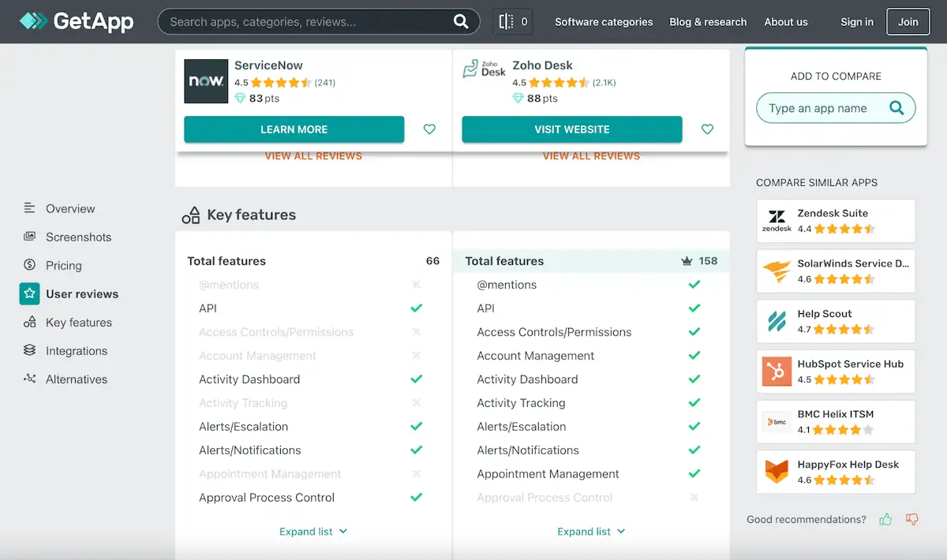The height and width of the screenshot is (560, 947).
Task: Give a thumbs up on recommendations
Action: (x=885, y=519)
